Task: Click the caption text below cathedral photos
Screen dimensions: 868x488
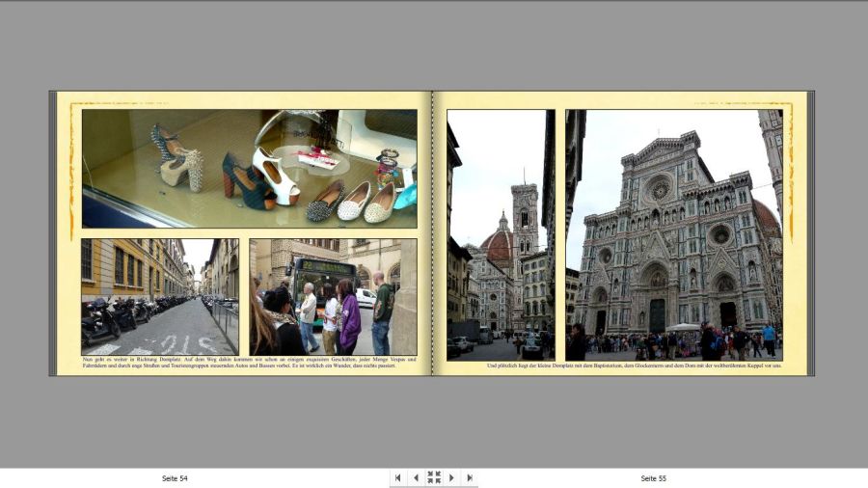Action: (x=634, y=366)
